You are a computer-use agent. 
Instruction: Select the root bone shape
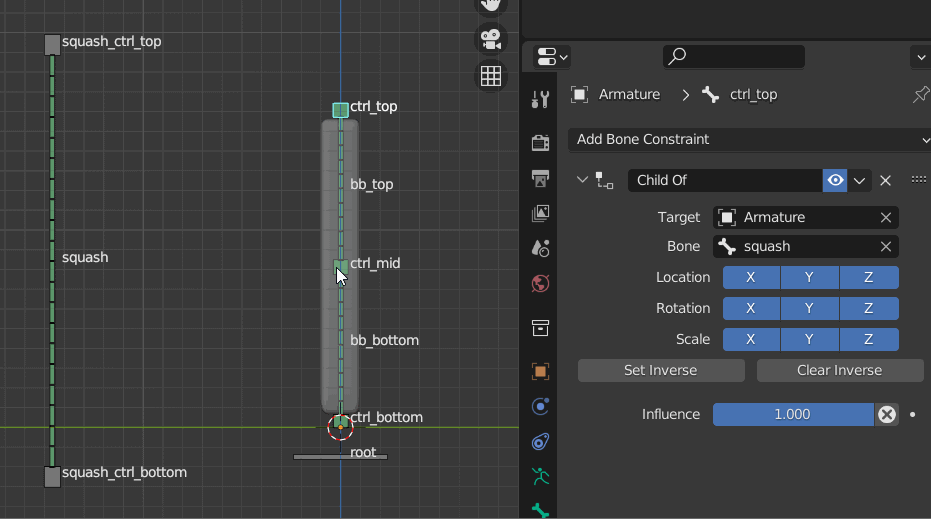(340, 457)
